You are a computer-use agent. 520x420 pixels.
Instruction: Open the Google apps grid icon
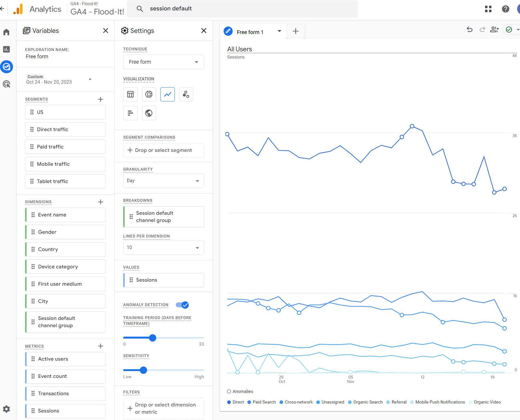488,9
